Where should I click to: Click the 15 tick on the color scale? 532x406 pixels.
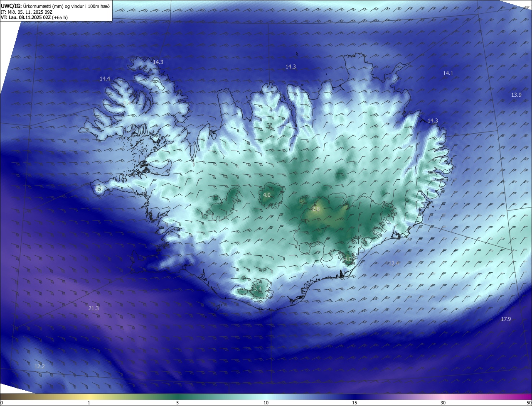[x=355, y=403]
